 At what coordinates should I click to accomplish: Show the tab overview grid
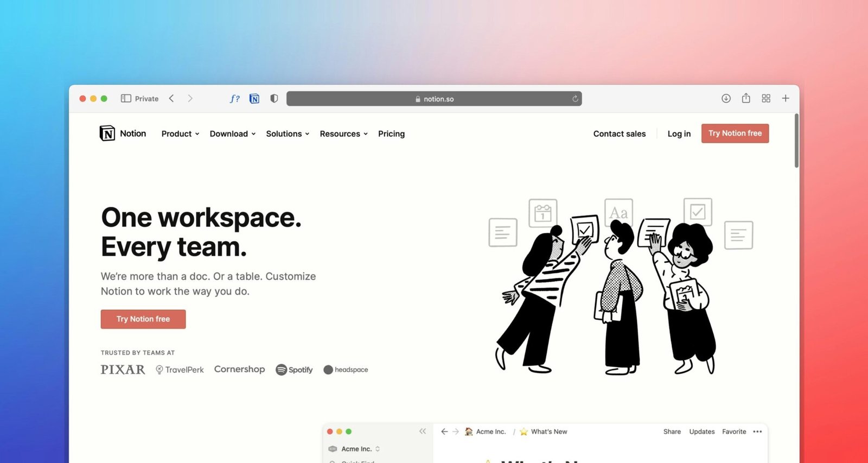(766, 98)
